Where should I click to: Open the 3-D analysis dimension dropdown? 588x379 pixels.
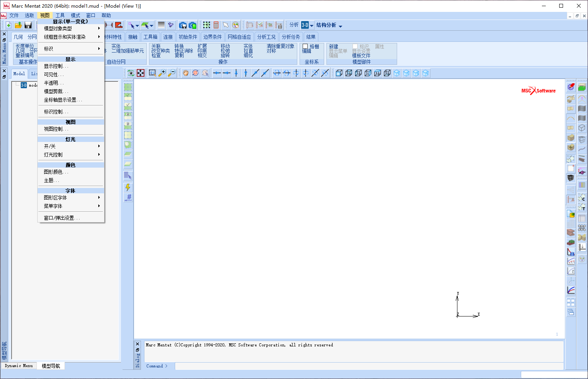[307, 25]
